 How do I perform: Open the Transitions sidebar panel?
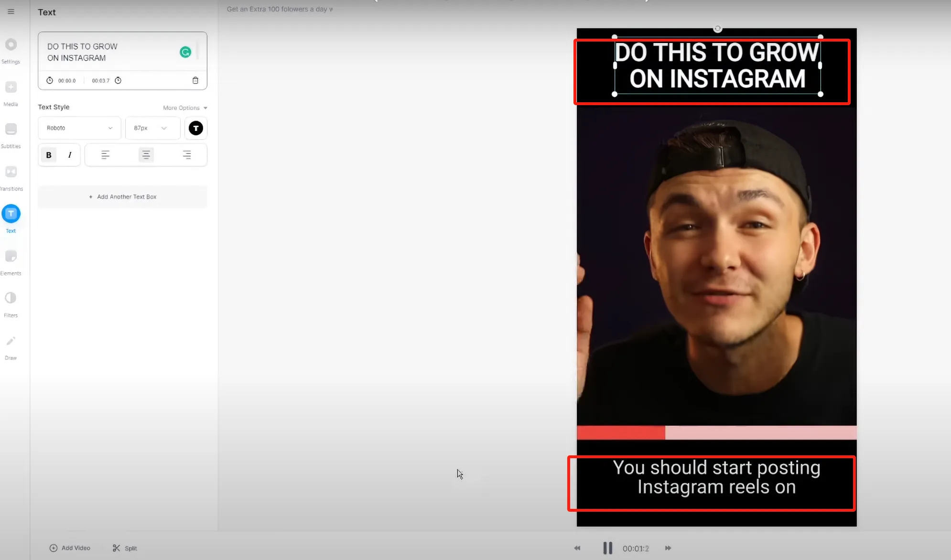(11, 178)
